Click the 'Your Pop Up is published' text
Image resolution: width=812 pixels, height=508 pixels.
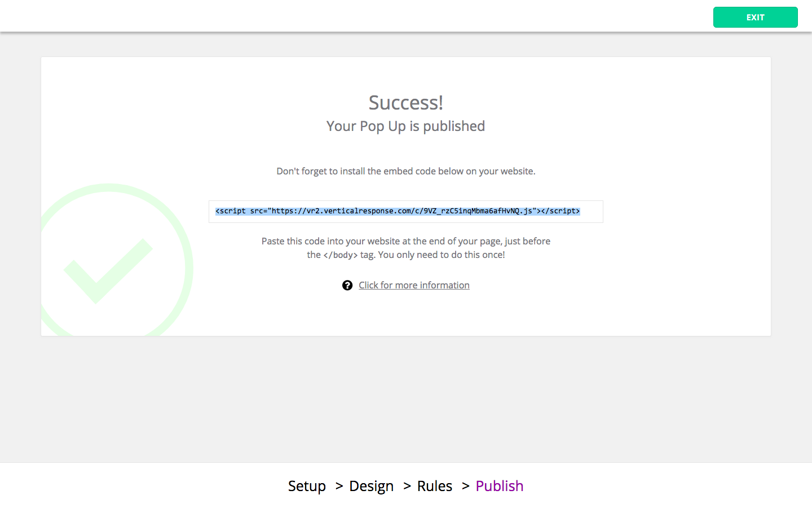406,126
